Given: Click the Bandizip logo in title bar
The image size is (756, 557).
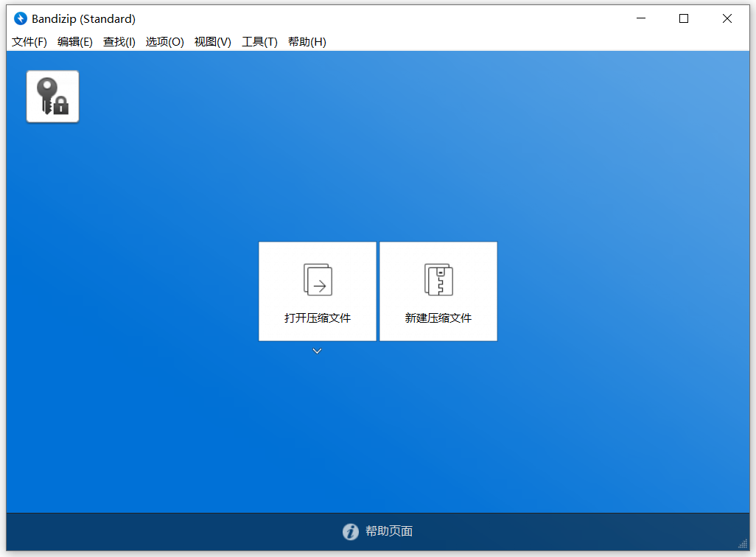Looking at the screenshot, I should [21, 19].
